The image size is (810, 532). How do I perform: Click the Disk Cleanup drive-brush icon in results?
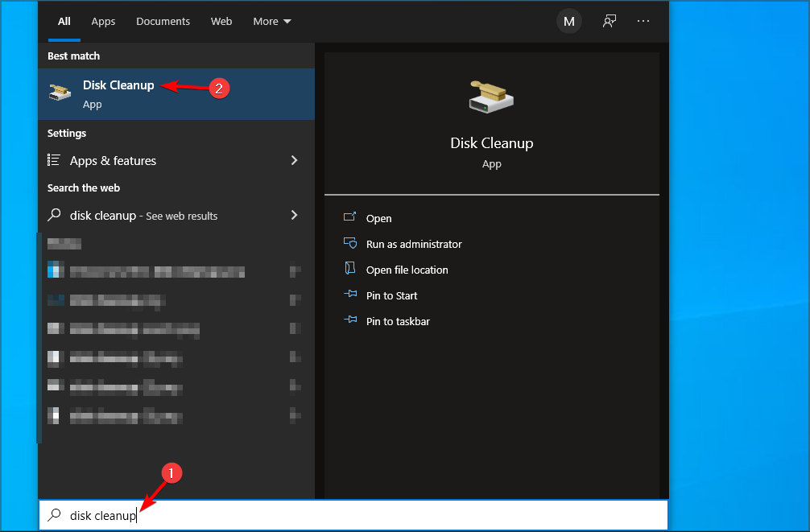coord(60,93)
